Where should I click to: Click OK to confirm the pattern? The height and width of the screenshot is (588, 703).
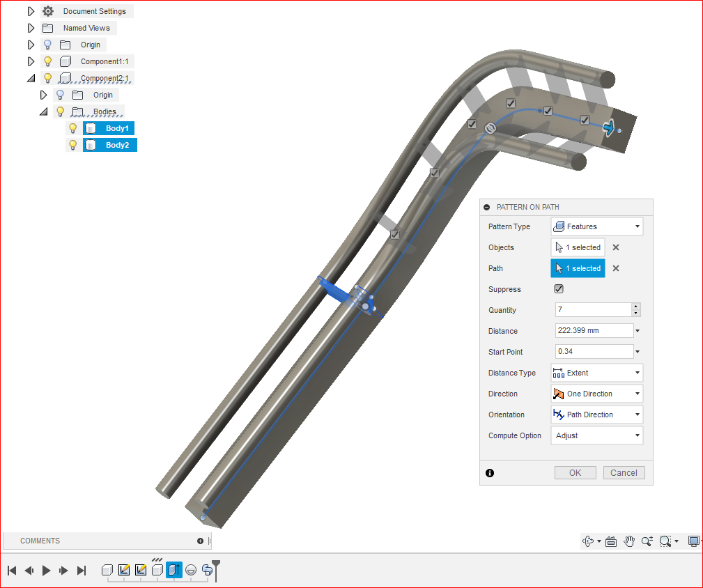[575, 472]
